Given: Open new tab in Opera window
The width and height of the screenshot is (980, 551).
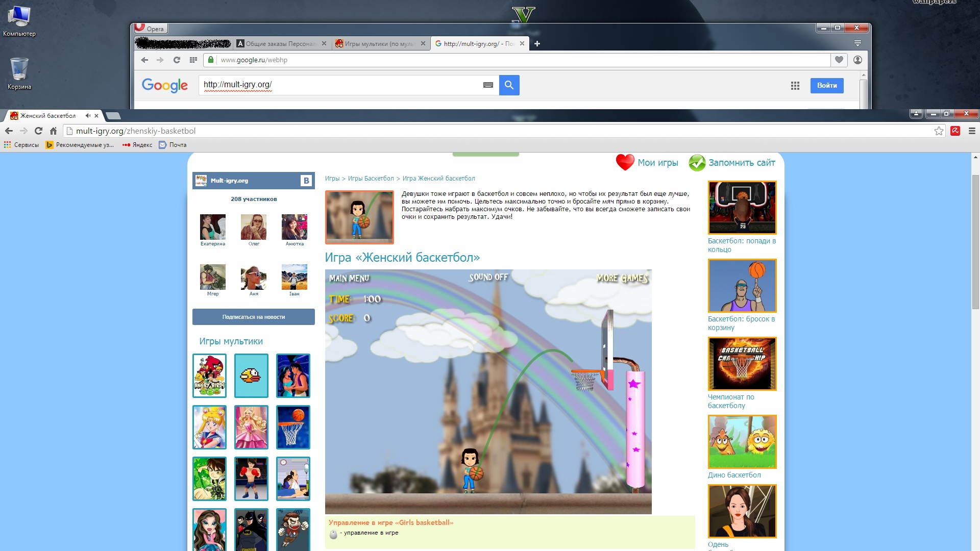Looking at the screenshot, I should click(x=537, y=44).
